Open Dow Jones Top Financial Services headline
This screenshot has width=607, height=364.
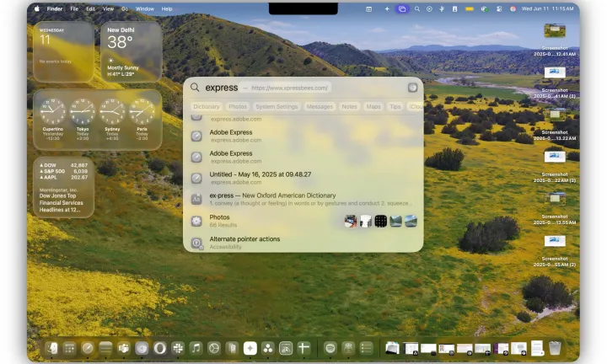click(x=62, y=203)
